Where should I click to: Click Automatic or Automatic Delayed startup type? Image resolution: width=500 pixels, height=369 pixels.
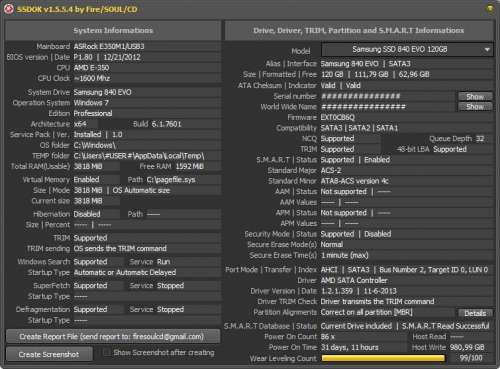(x=125, y=272)
